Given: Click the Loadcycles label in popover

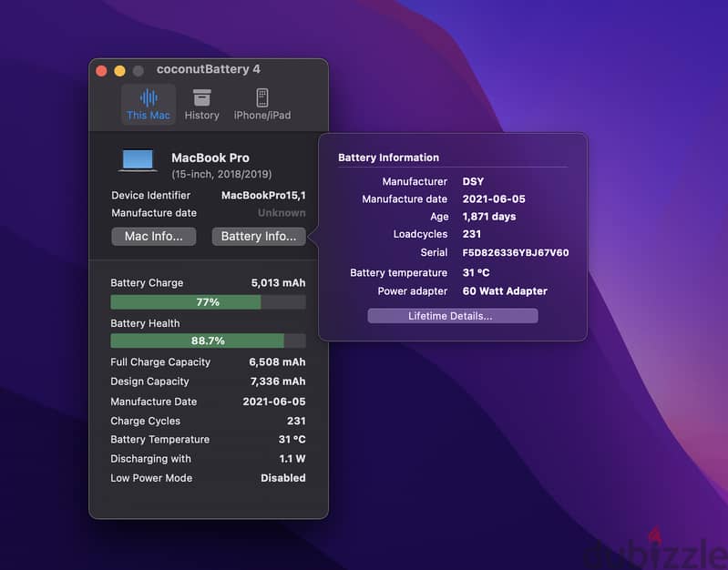Looking at the screenshot, I should [420, 234].
